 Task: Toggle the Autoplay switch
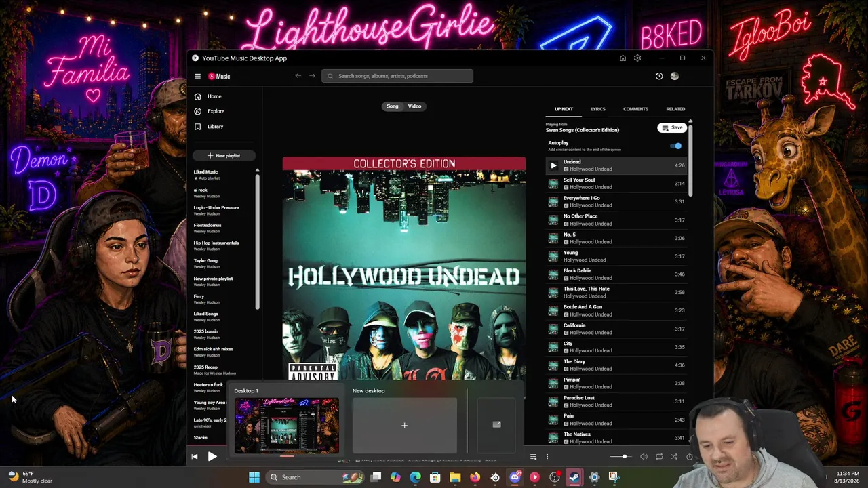(676, 146)
